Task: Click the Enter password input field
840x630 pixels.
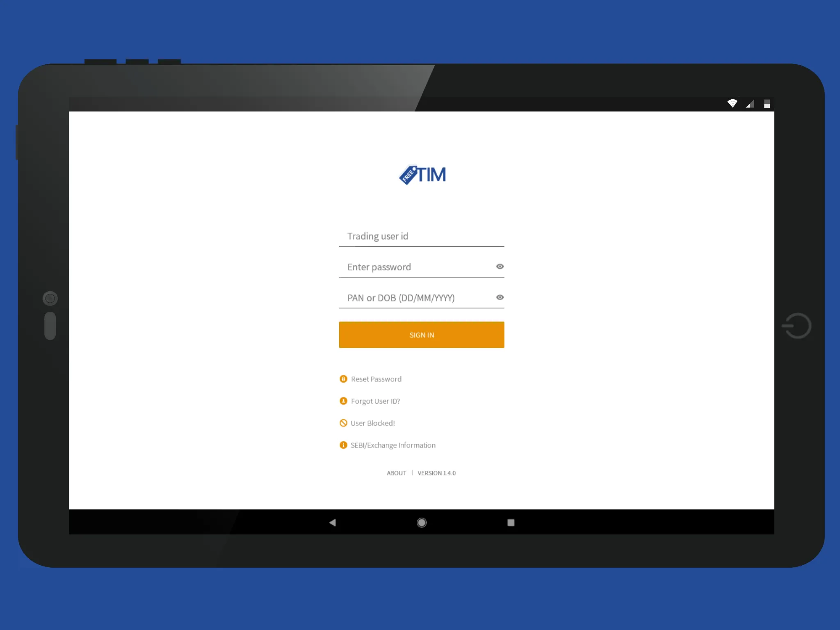Action: point(421,267)
